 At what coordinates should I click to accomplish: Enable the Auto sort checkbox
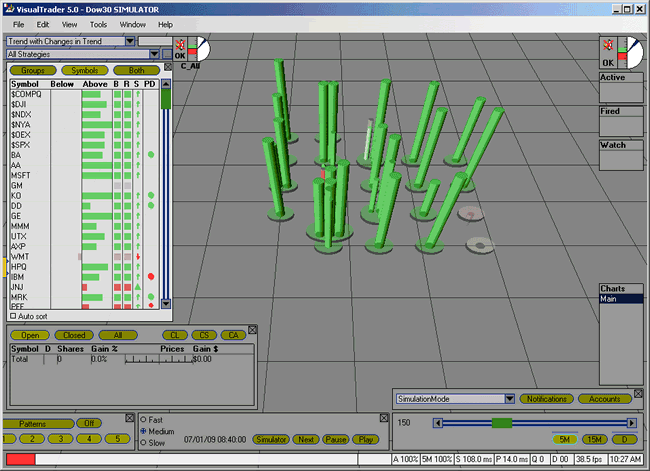[13, 316]
